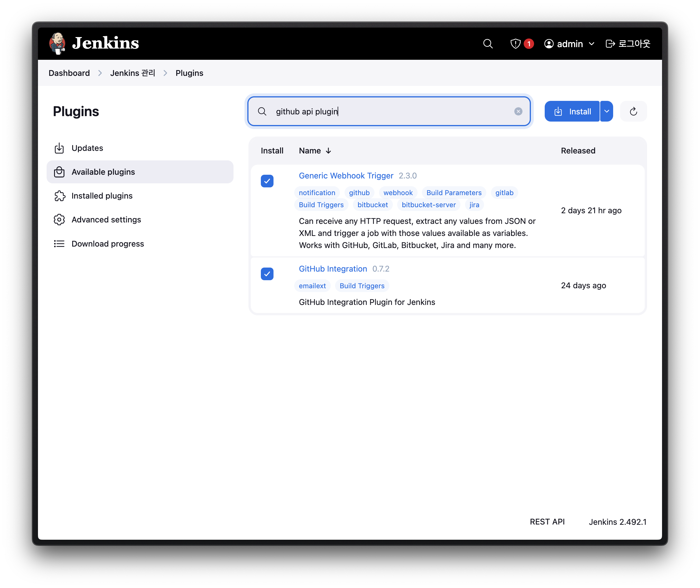Filter by the gitlab tag

tap(504, 193)
